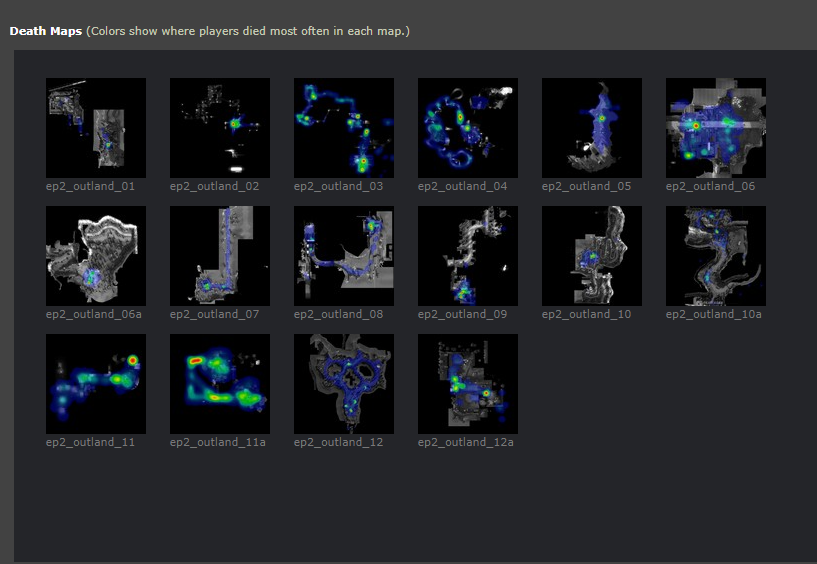Click the ep2_outland_11a map name
The image size is (817, 564).
[218, 443]
